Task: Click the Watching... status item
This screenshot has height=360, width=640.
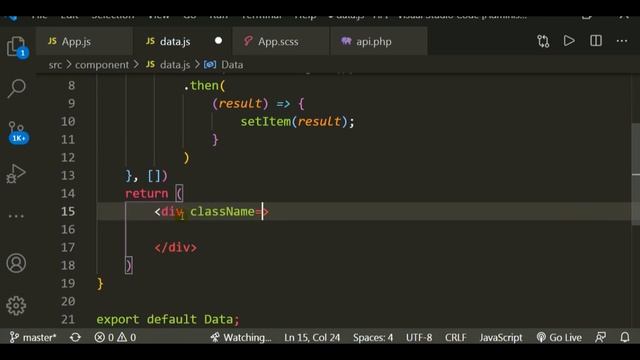Action: tap(241, 338)
